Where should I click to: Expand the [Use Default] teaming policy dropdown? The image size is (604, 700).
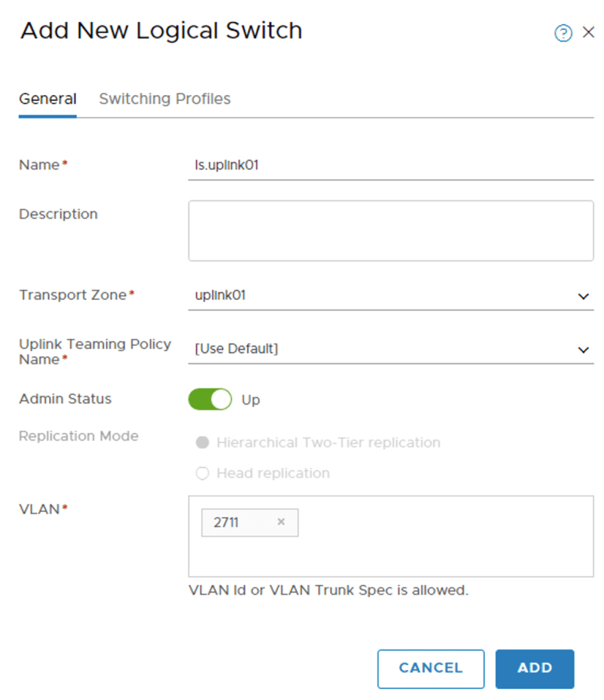pyautogui.click(x=383, y=349)
